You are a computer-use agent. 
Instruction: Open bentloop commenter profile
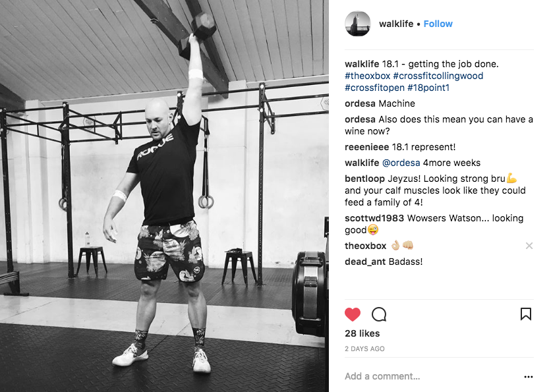pos(364,179)
